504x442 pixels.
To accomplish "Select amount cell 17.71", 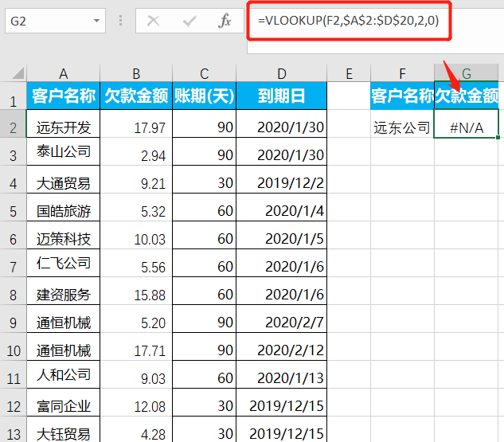I will click(136, 346).
